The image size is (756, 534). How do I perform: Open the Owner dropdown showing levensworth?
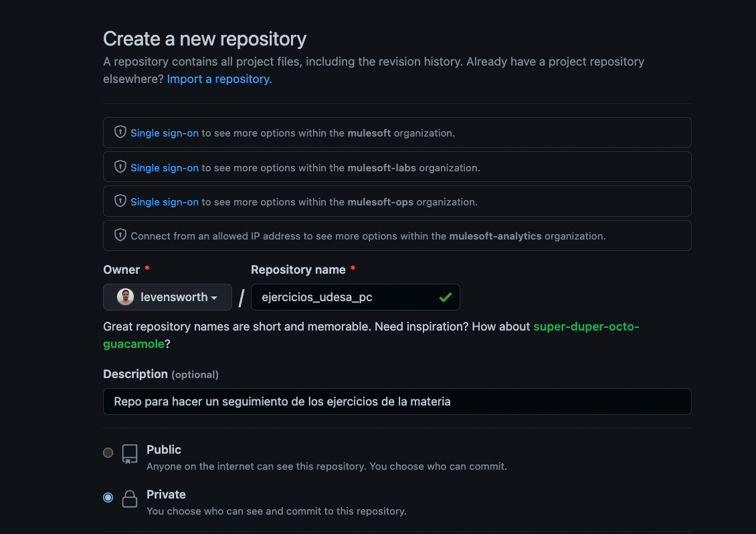click(167, 297)
